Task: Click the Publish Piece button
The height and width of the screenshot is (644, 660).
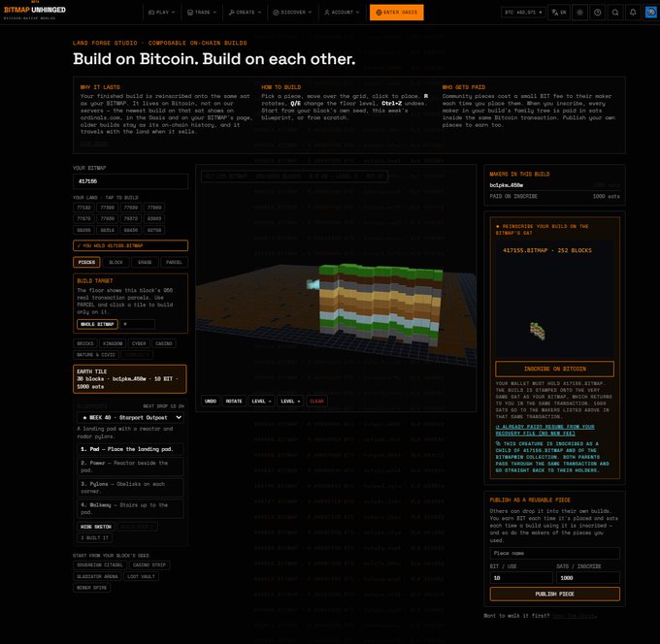Action: [x=554, y=594]
